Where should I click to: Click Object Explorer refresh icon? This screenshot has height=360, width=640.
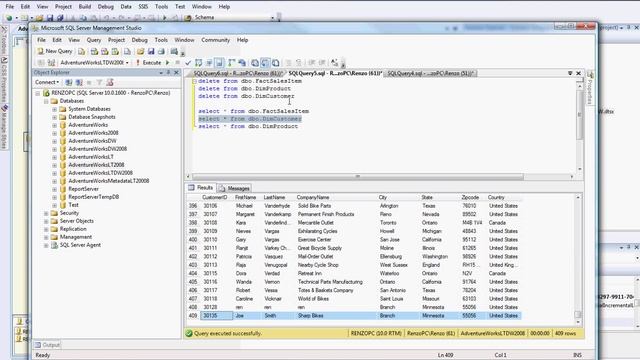110,82
